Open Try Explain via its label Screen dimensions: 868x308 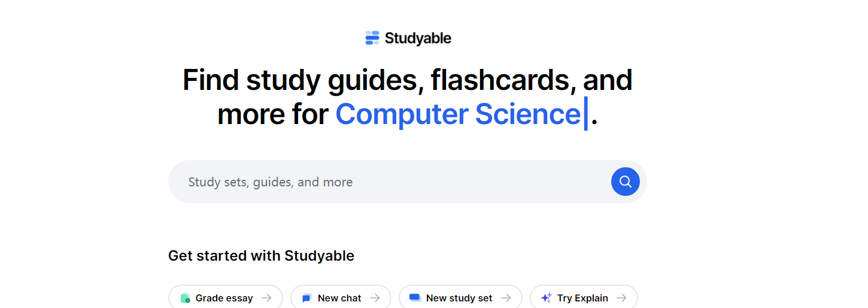[582, 298]
